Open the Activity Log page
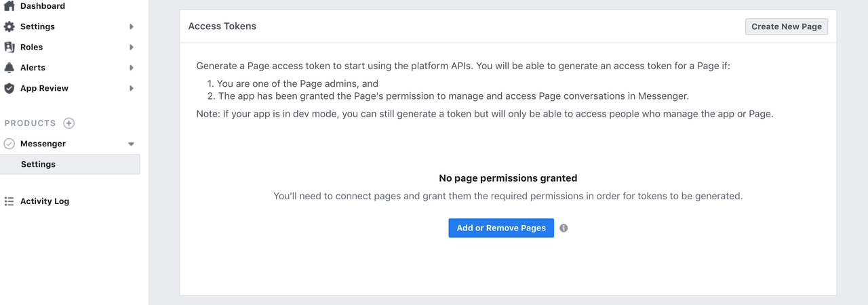 point(45,201)
